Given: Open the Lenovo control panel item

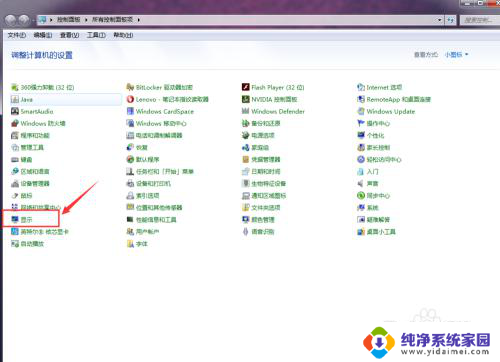Looking at the screenshot, I should click(x=168, y=99).
